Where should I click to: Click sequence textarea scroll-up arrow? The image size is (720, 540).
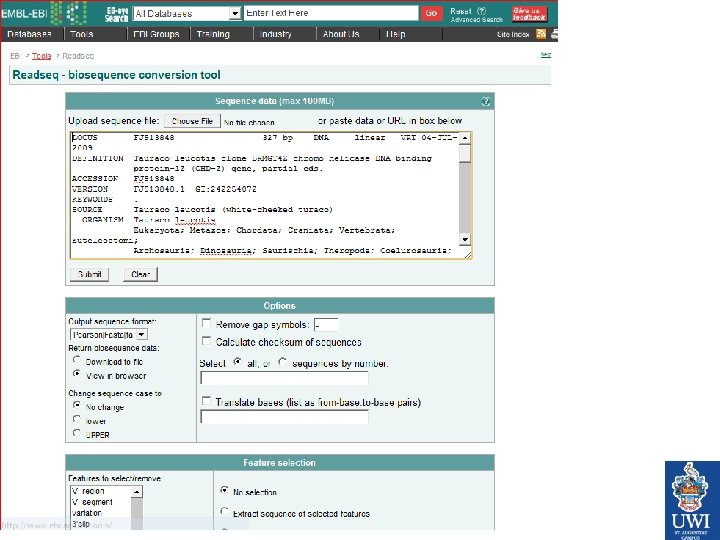point(465,138)
